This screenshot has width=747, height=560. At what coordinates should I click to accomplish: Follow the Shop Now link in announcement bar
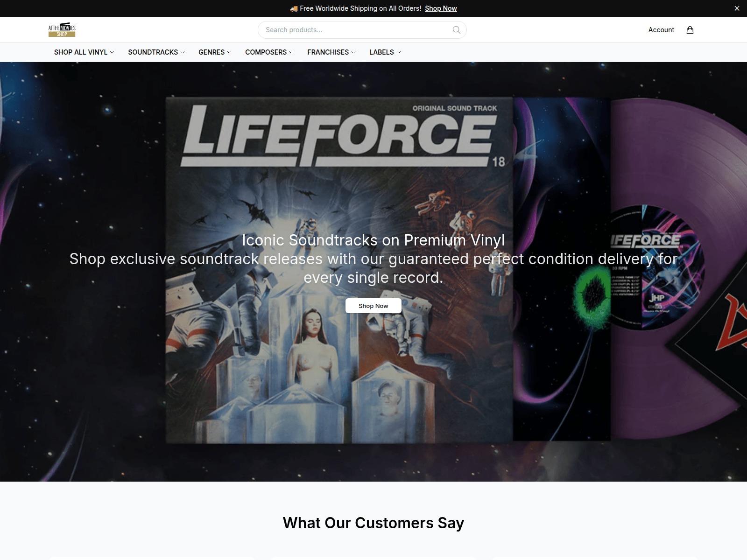(441, 8)
